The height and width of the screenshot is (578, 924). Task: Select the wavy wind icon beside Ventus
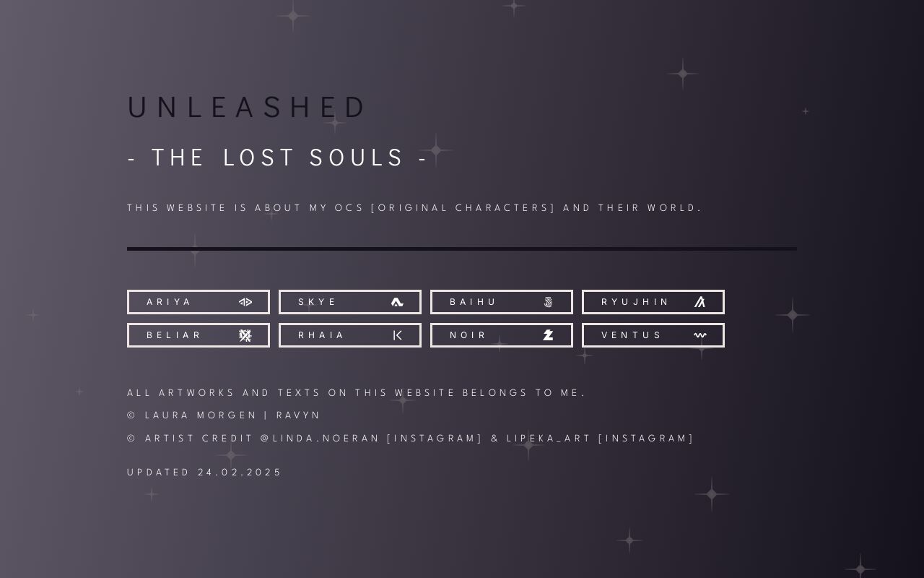click(x=699, y=335)
